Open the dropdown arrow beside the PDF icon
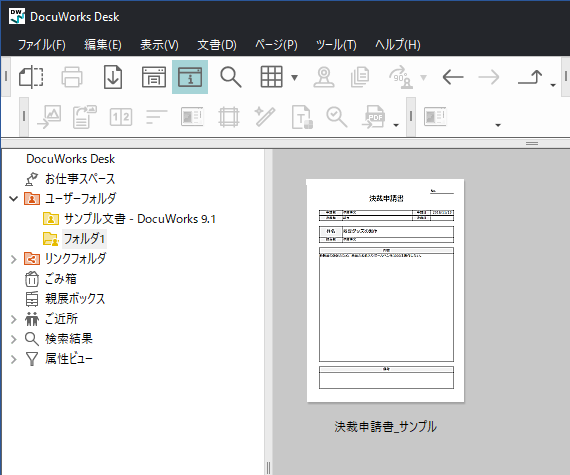The height and width of the screenshot is (475, 570). 396,125
